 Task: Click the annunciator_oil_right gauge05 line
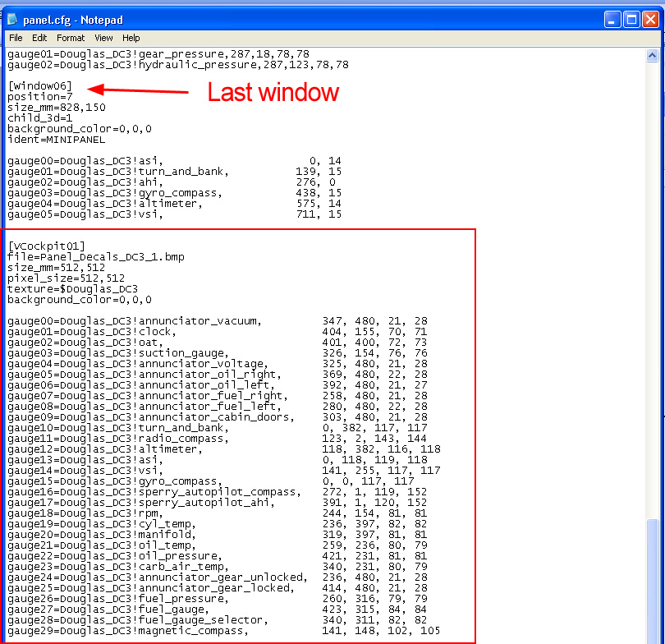pyautogui.click(x=217, y=375)
